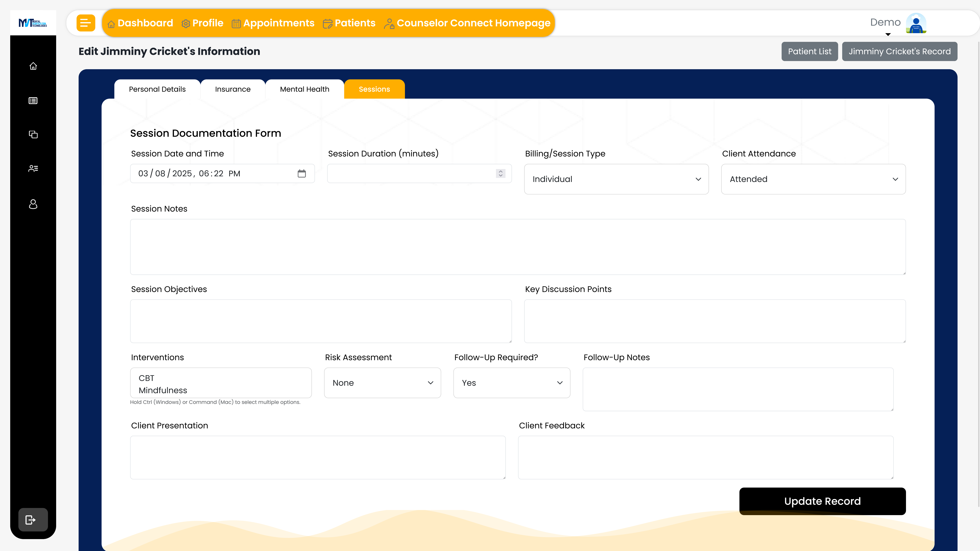Viewport: 980px width, 551px height.
Task: Click the Session Duration minutes field
Action: point(419,173)
